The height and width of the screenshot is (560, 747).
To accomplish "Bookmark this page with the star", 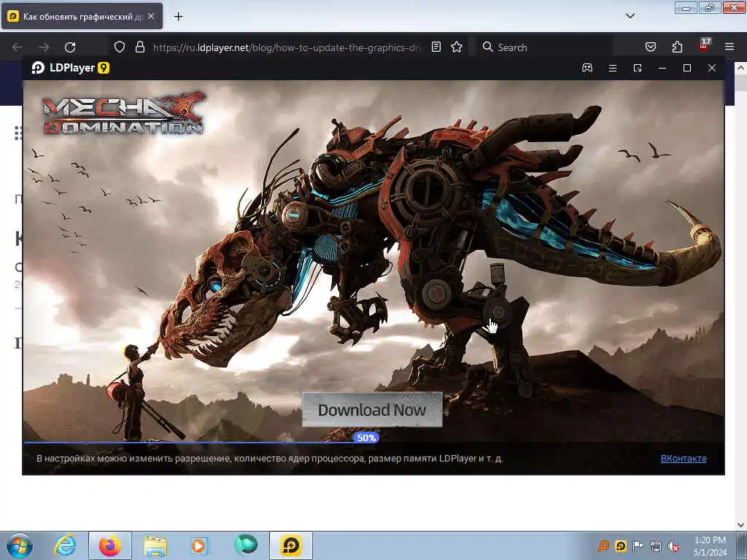I will 457,47.
